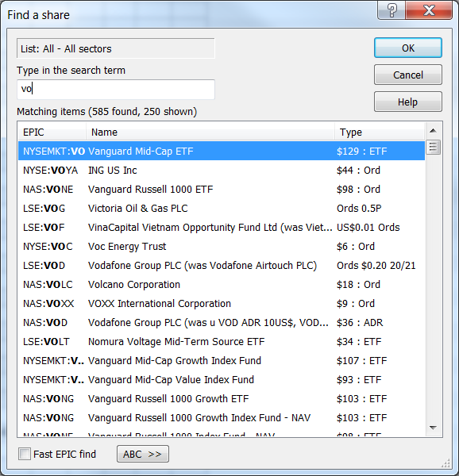The height and width of the screenshot is (476, 459).
Task: Select Vanguard Russell 1000 Growth Index Fund - NAV row
Action: pos(222,418)
